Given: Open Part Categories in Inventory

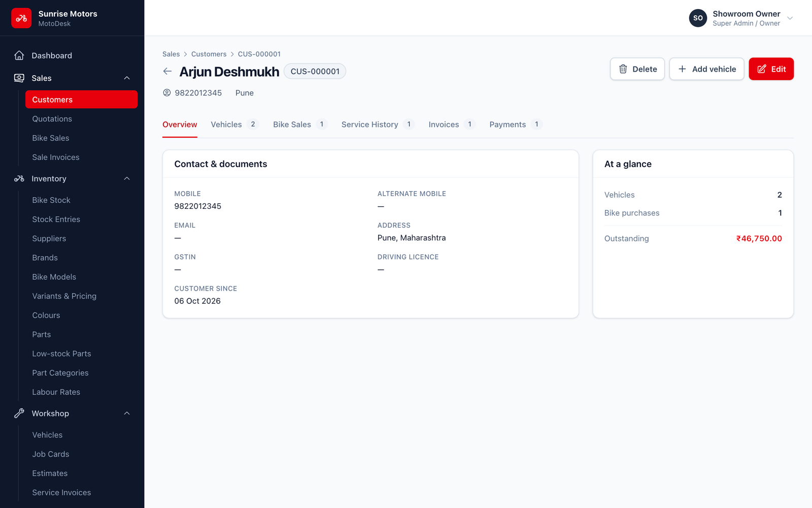Looking at the screenshot, I should click(81, 373).
